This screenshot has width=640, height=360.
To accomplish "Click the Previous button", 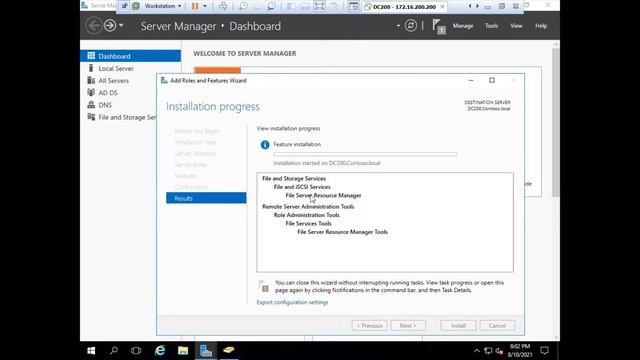I will 369,325.
